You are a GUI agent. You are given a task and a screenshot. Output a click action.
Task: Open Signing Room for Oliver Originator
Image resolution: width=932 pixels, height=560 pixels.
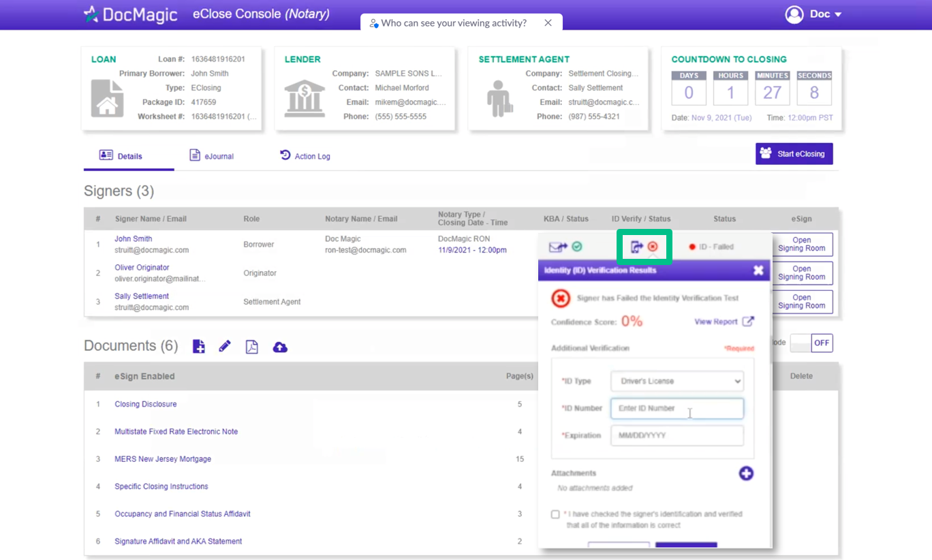tap(801, 273)
